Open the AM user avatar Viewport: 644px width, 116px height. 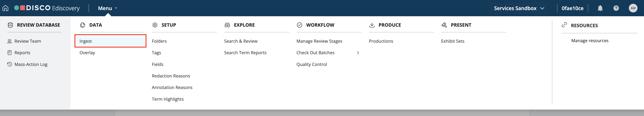point(633,8)
